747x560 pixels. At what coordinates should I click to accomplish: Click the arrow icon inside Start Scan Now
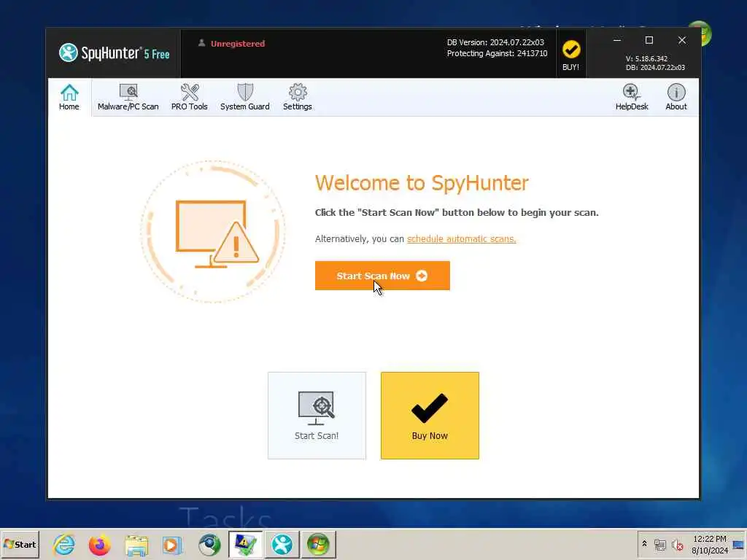tap(421, 276)
